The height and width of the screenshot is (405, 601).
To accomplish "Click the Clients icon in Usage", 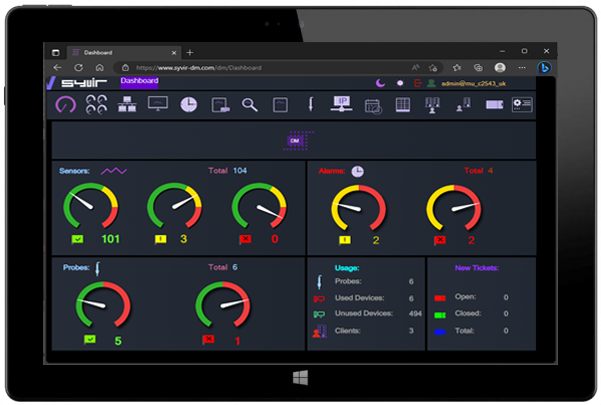I will [320, 331].
